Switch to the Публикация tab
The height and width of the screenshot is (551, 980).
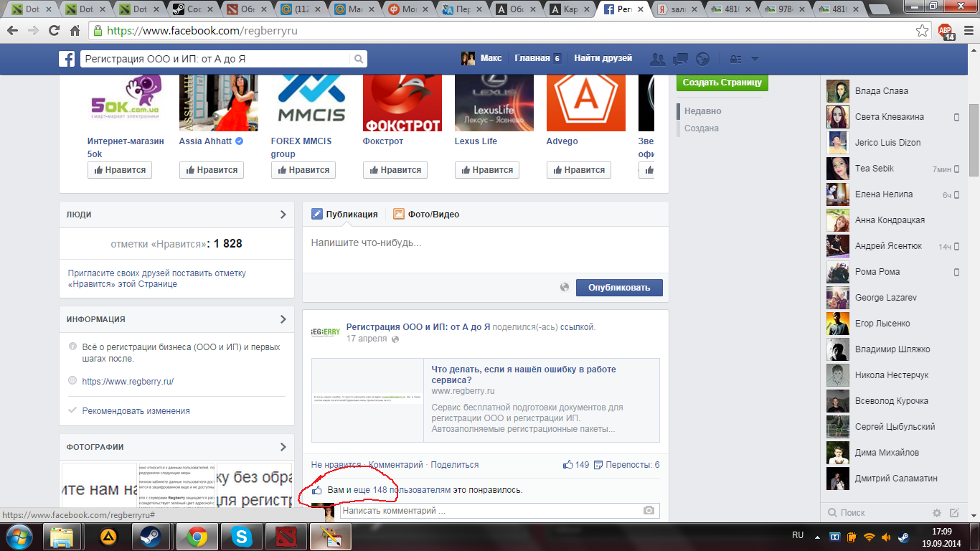coord(345,214)
